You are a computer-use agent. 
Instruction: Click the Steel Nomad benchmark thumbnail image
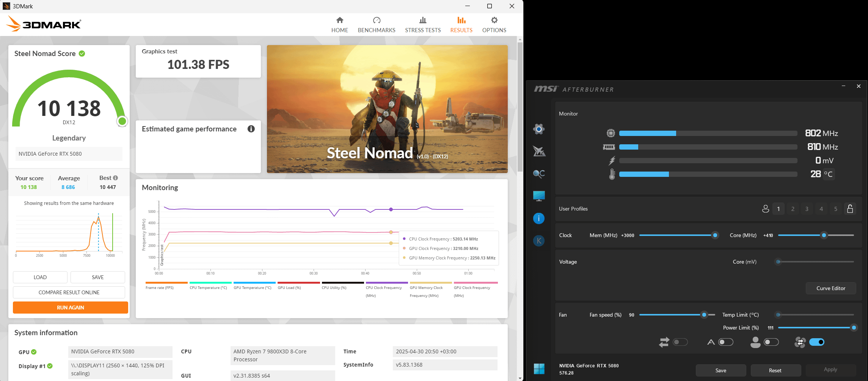[x=387, y=109]
